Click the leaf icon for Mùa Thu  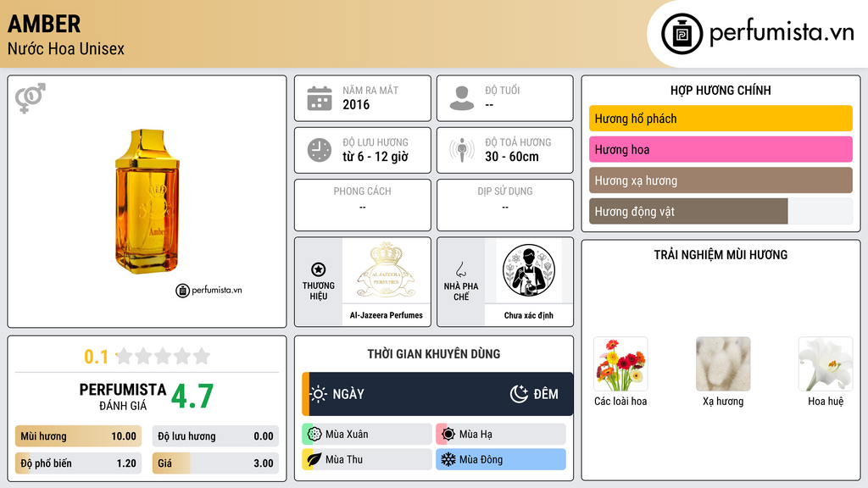314,459
